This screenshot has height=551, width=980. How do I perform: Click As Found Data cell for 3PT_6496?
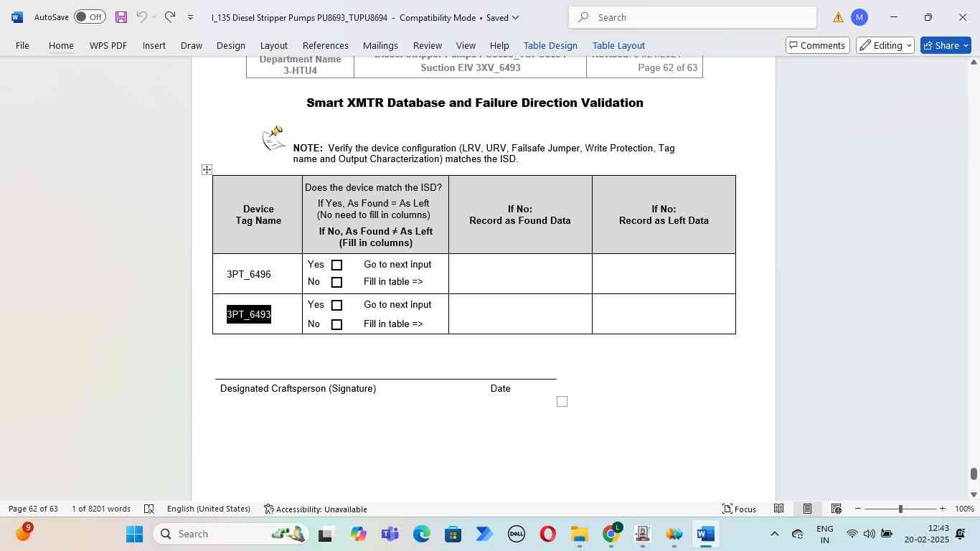point(520,274)
